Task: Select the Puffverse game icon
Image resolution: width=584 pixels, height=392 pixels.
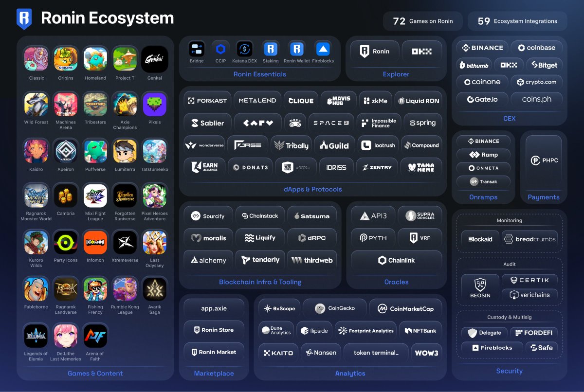Action: click(95, 151)
